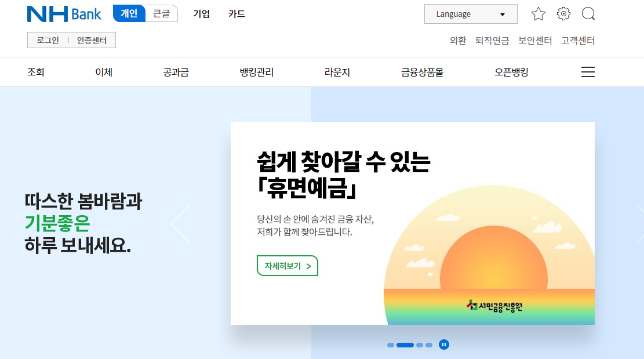The image size is (644, 359).
Task: Open the hamburger menu for all services
Action: pyautogui.click(x=588, y=71)
